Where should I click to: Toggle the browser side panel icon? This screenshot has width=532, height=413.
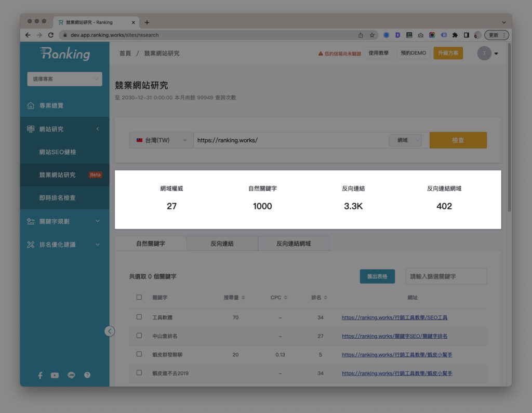coord(466,35)
